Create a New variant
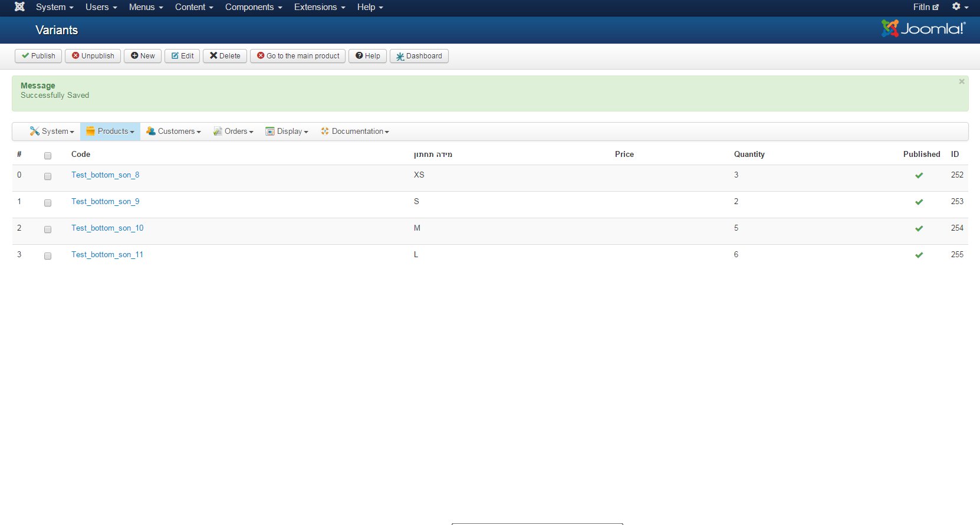This screenshot has height=525, width=980. click(x=143, y=56)
